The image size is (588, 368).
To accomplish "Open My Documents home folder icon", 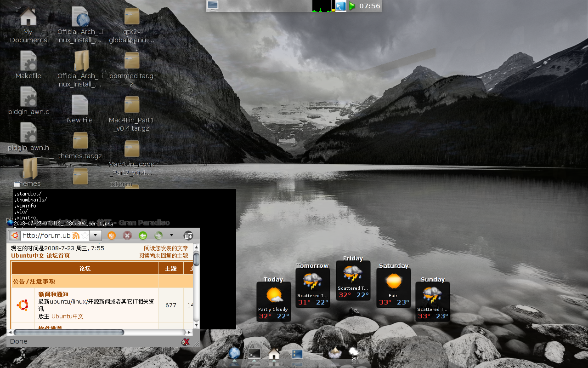I will point(28,17).
